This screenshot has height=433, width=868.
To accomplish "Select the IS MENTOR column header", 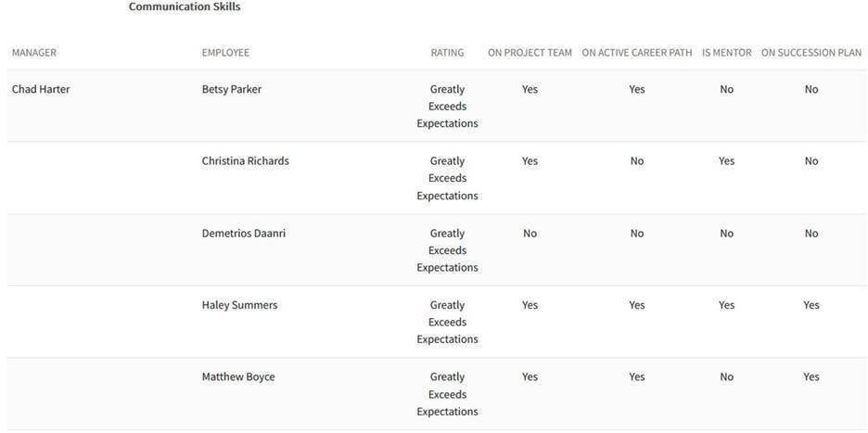I will [x=726, y=53].
